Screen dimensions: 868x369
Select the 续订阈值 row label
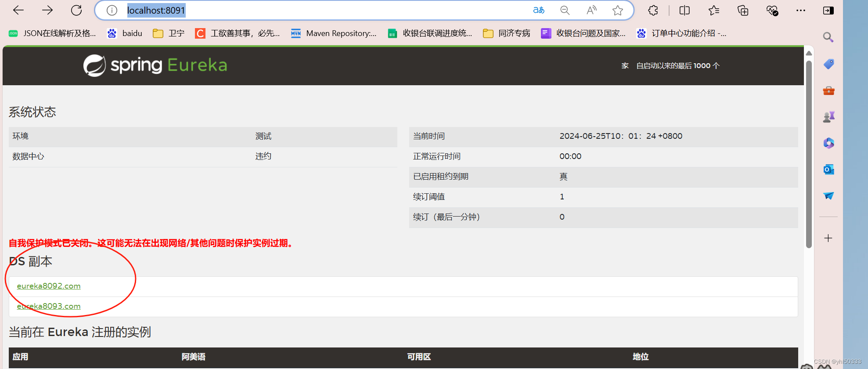tap(429, 197)
